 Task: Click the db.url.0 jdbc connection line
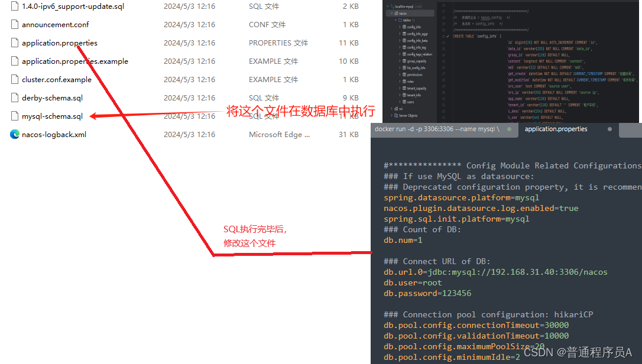pyautogui.click(x=495, y=272)
